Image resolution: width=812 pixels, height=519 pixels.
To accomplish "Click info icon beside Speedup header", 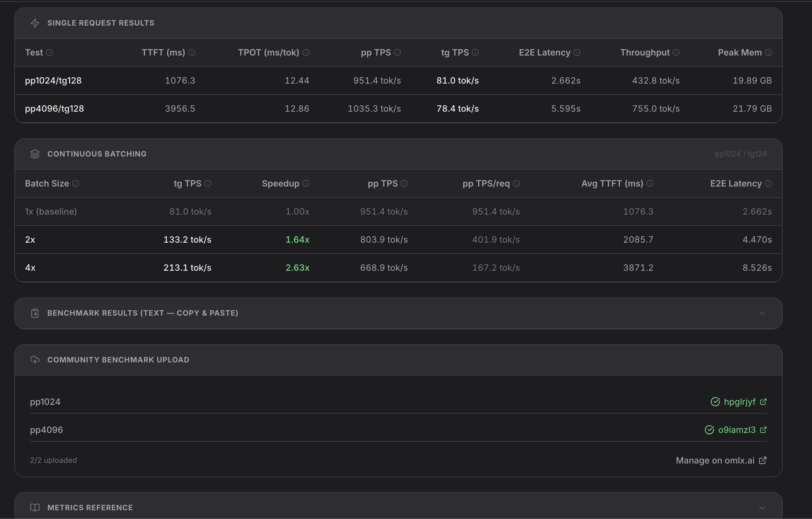I will (306, 183).
